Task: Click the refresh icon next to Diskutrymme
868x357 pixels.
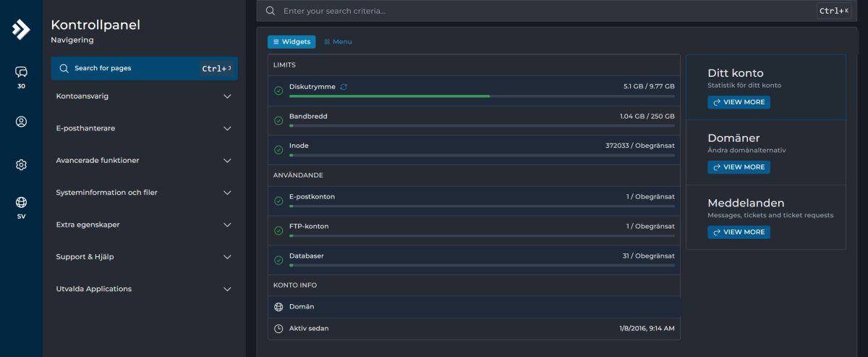Action: point(344,87)
